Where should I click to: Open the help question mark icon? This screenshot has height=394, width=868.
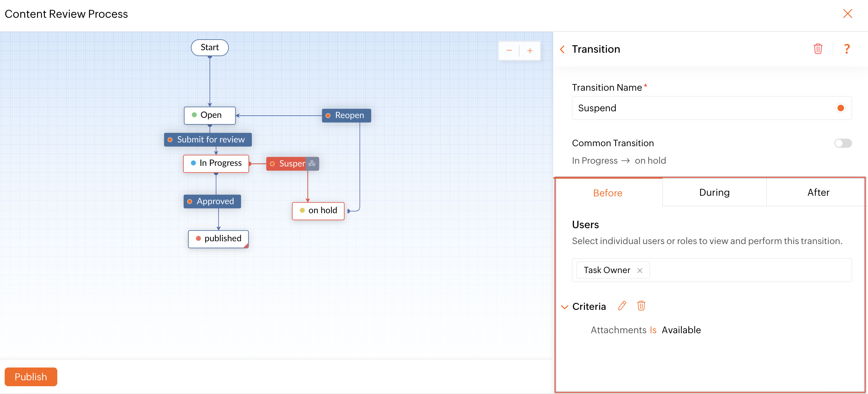coord(847,49)
